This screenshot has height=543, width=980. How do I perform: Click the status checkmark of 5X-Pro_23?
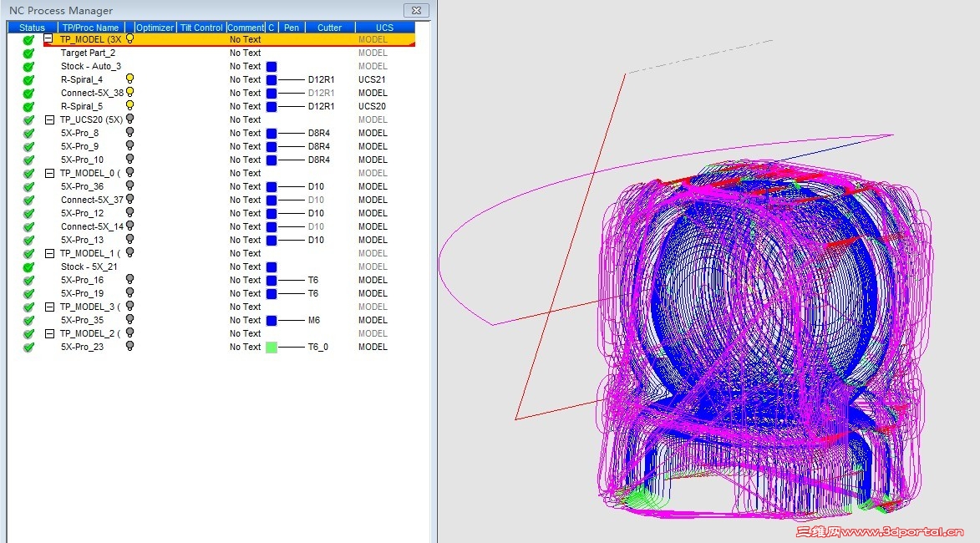(28, 348)
